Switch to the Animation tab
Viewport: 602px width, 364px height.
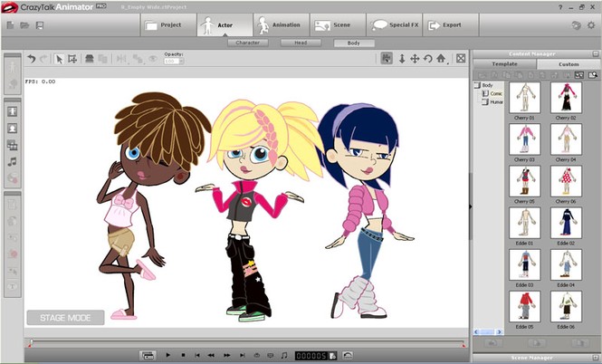[x=281, y=25]
